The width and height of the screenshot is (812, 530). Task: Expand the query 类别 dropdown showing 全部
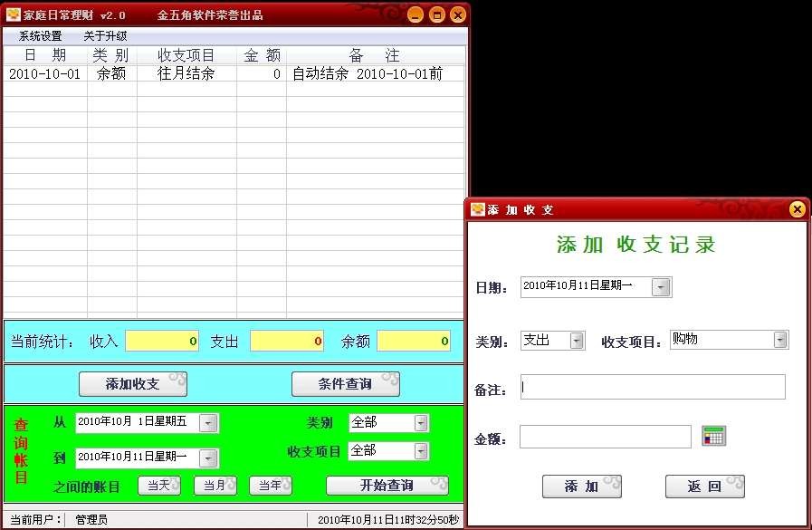click(421, 423)
